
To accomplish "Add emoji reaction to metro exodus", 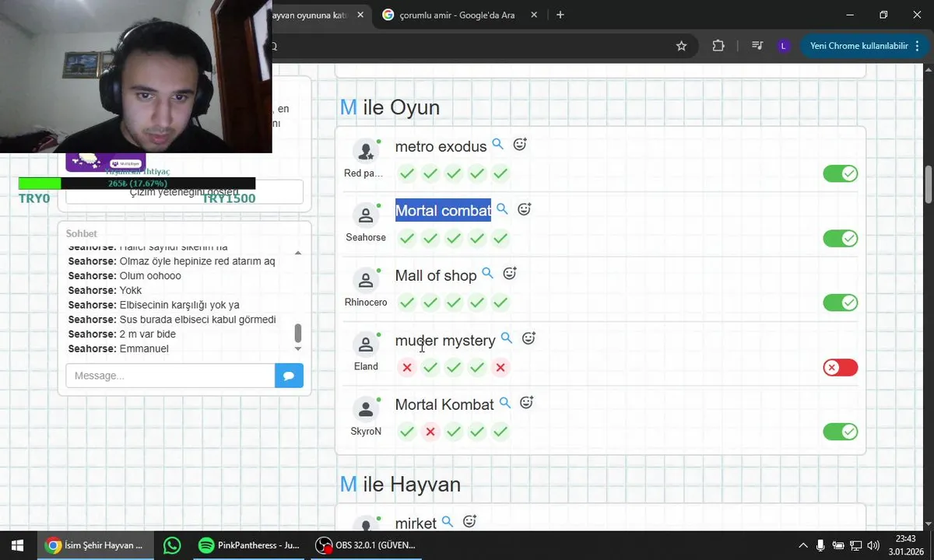I will pyautogui.click(x=520, y=145).
